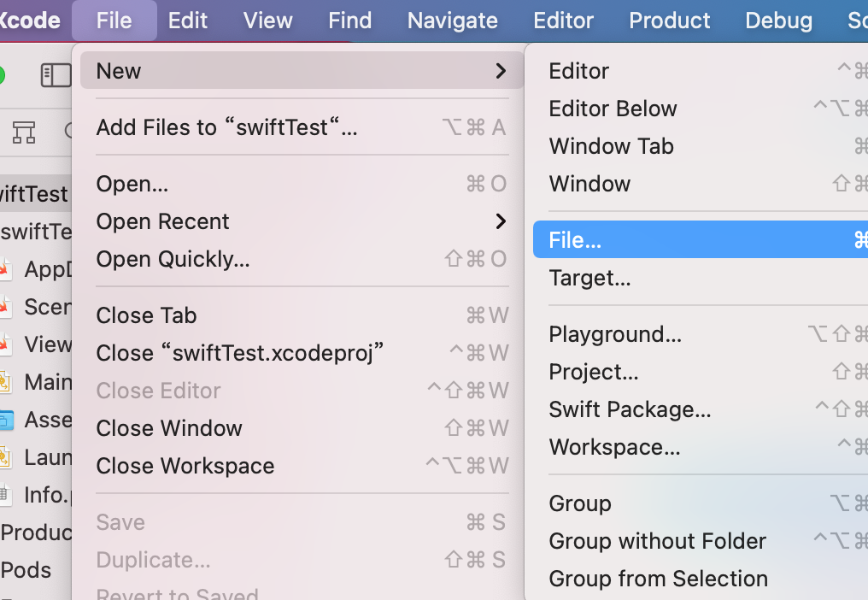Create a new Swift Package...
868x600 pixels.
pyautogui.click(x=701, y=409)
